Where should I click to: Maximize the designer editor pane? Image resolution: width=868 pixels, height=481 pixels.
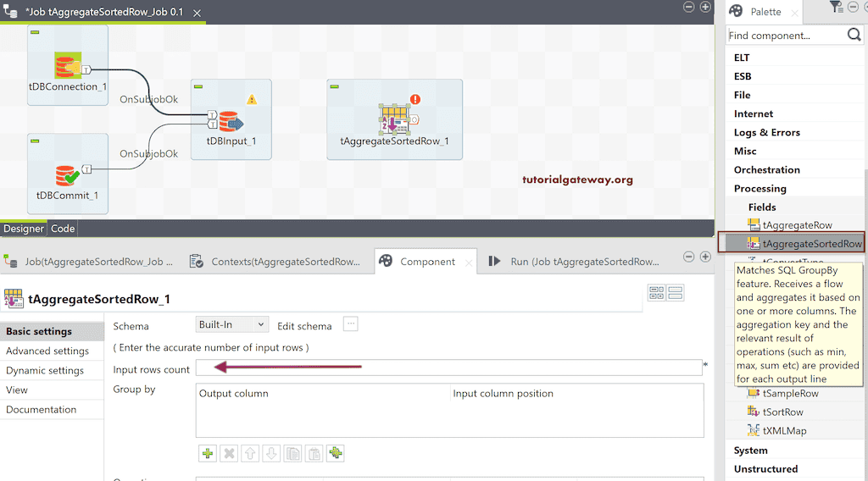[705, 7]
